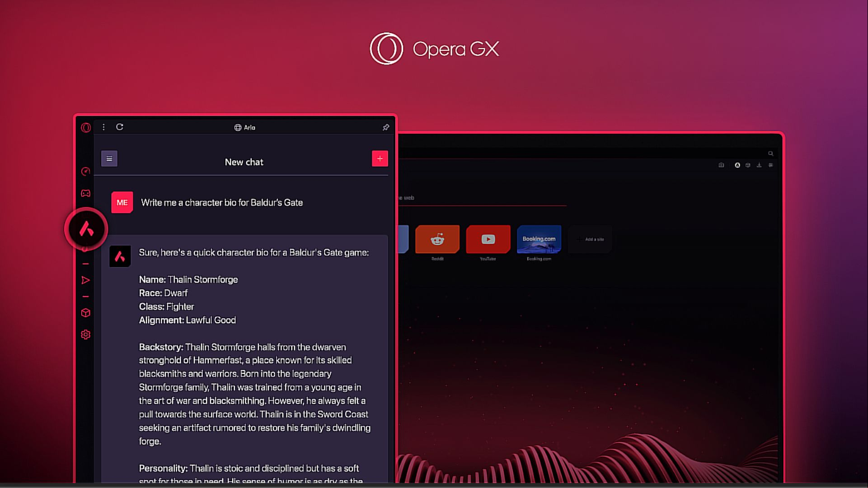Viewport: 868px width, 488px height.
Task: Click the Aria avatar next to the response
Action: click(x=120, y=256)
